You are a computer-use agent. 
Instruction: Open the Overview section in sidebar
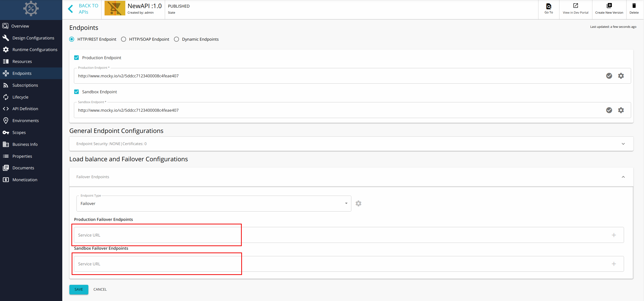point(20,26)
